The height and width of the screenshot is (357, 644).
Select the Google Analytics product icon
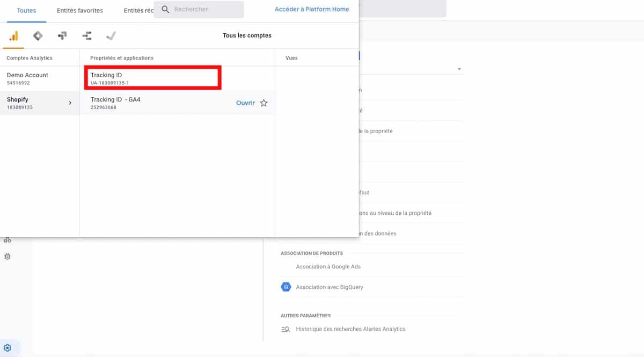(13, 36)
